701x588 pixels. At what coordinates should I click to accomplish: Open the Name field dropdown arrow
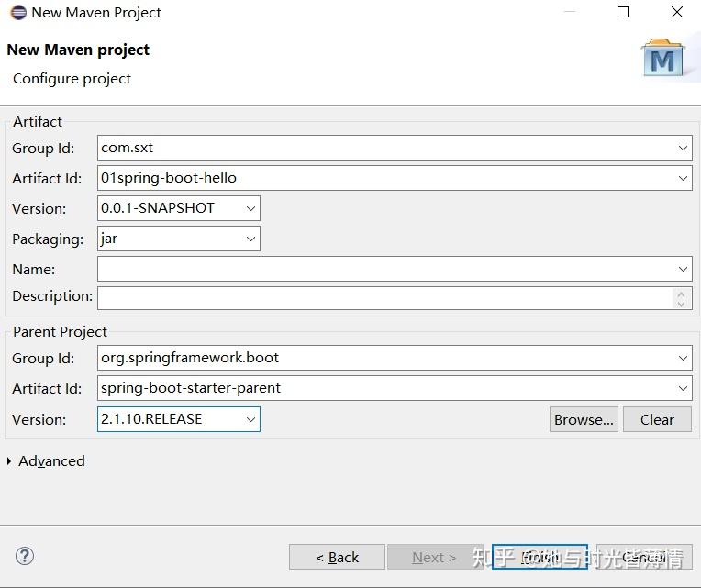(684, 269)
